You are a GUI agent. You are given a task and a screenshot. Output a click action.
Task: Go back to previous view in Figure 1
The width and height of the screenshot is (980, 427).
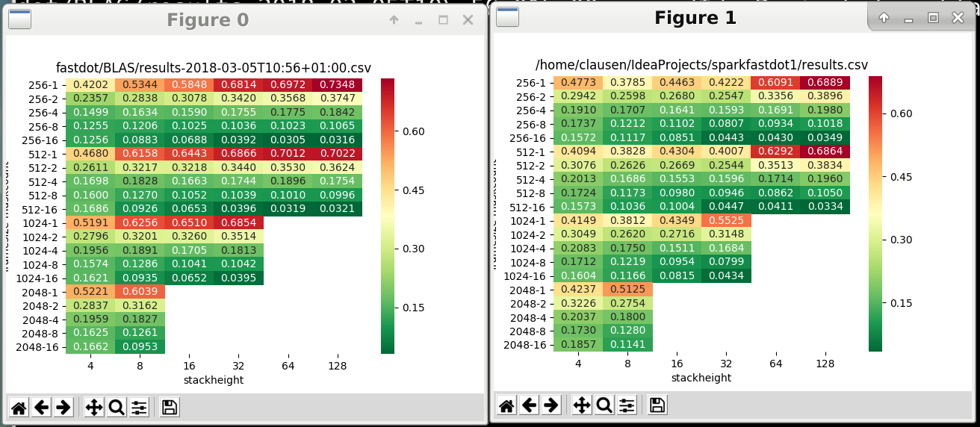pyautogui.click(x=529, y=405)
